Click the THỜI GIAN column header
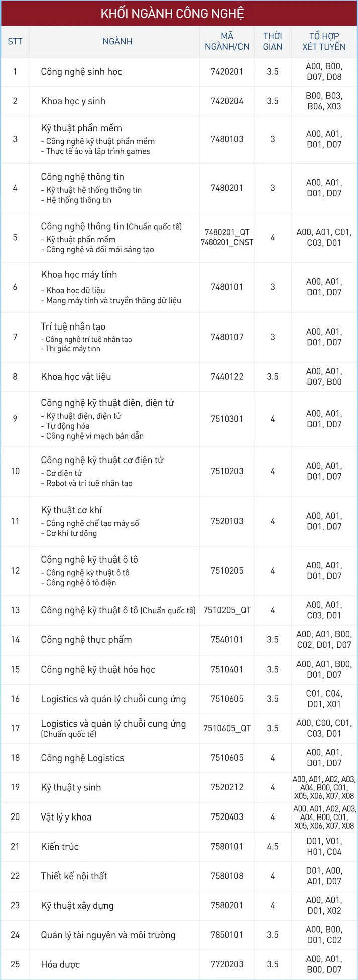This screenshot has width=358, height=980. click(x=273, y=41)
